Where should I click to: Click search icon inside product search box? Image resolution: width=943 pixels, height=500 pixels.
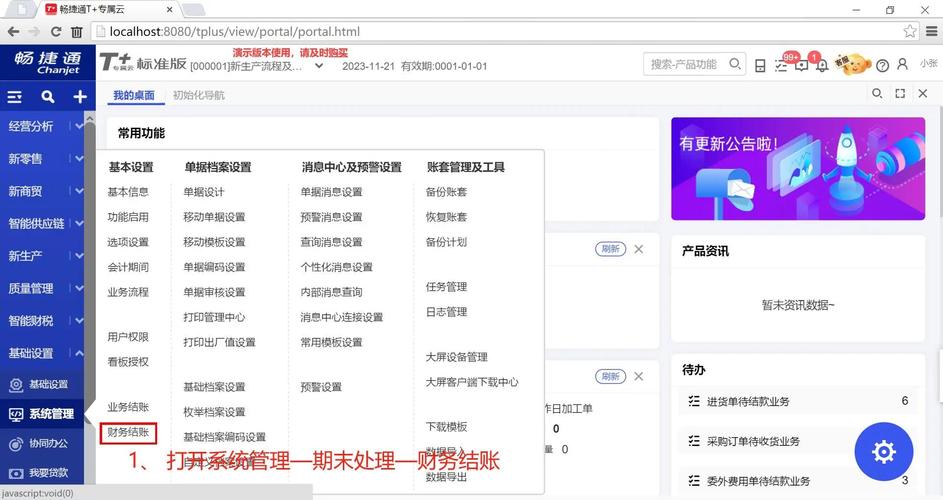pos(734,64)
